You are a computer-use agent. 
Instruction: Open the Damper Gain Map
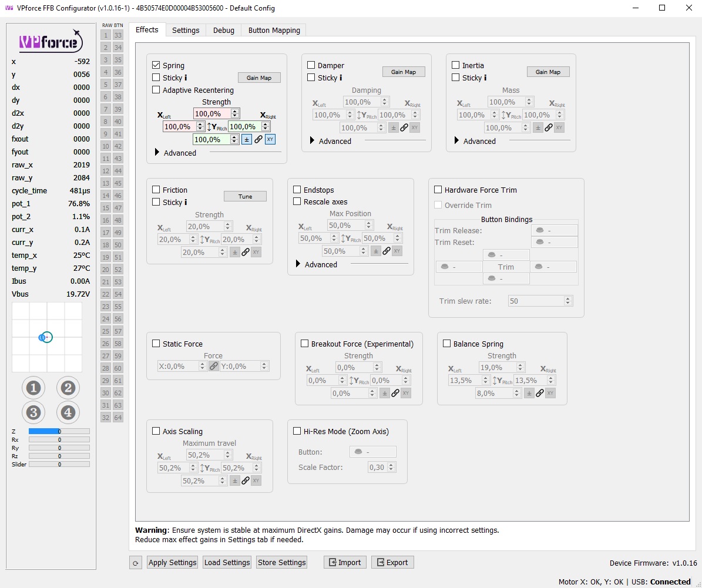404,72
